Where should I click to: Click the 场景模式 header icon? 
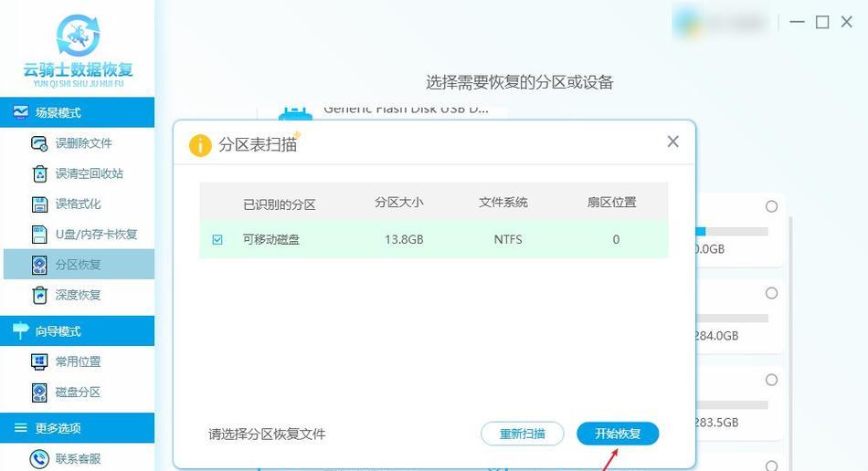click(x=20, y=112)
